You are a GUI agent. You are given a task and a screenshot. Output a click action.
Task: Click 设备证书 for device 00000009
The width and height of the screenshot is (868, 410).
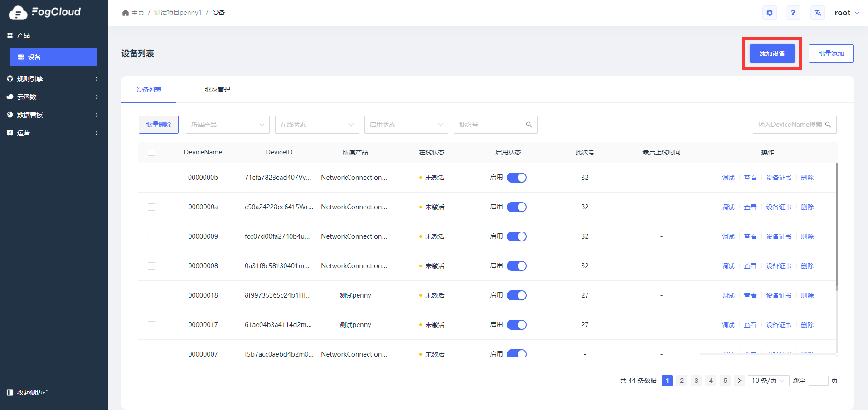point(779,236)
